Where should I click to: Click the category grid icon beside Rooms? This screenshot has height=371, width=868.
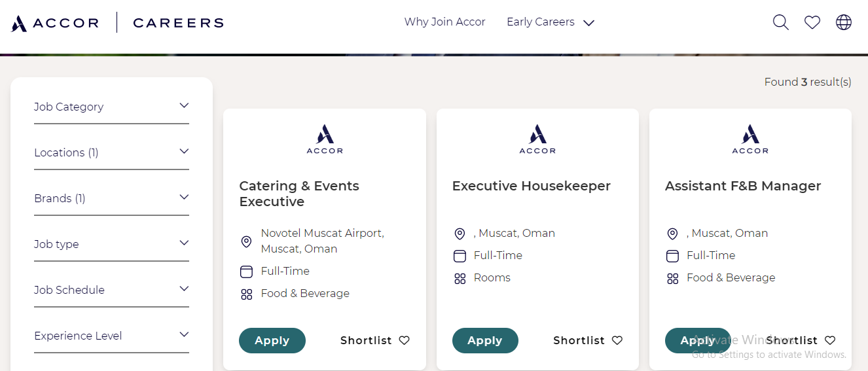coord(460,278)
